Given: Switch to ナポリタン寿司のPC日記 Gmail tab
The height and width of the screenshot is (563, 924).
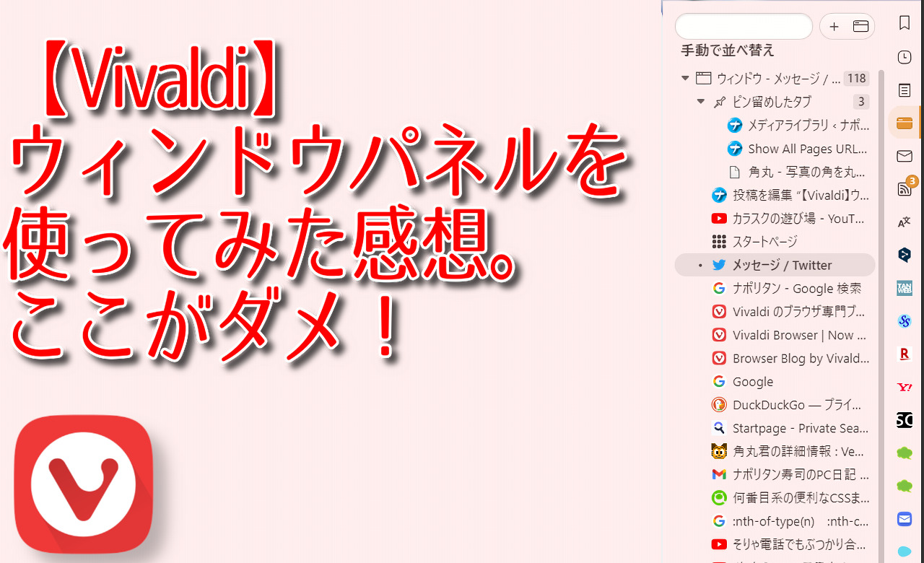Looking at the screenshot, I should (x=775, y=474).
